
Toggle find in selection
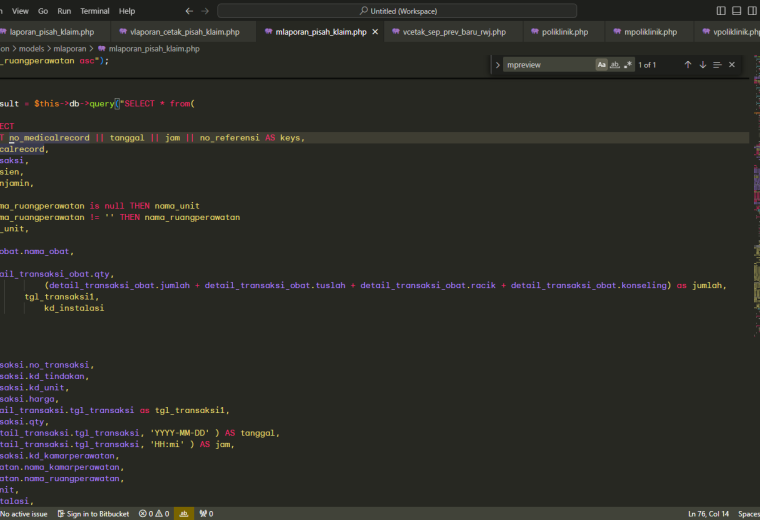[717, 64]
